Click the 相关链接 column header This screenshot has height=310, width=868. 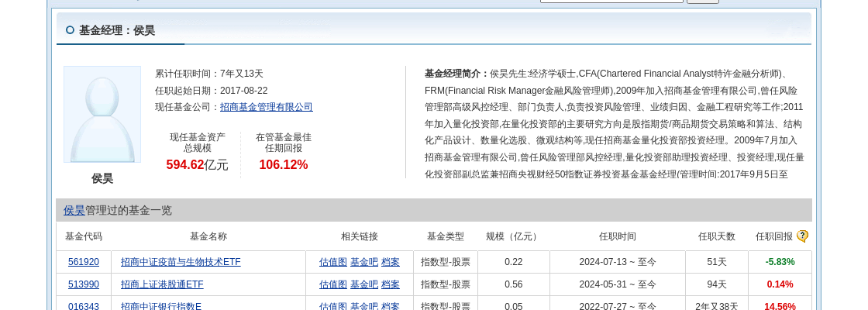point(360,236)
